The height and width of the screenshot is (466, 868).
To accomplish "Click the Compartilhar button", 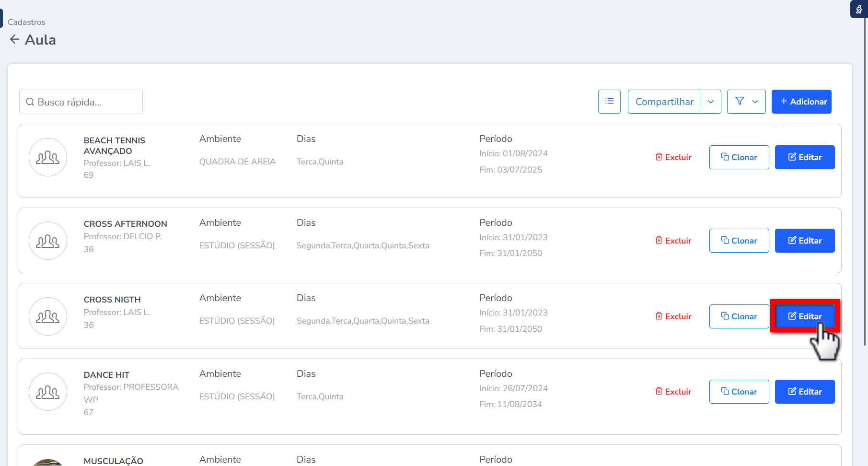I will click(664, 102).
